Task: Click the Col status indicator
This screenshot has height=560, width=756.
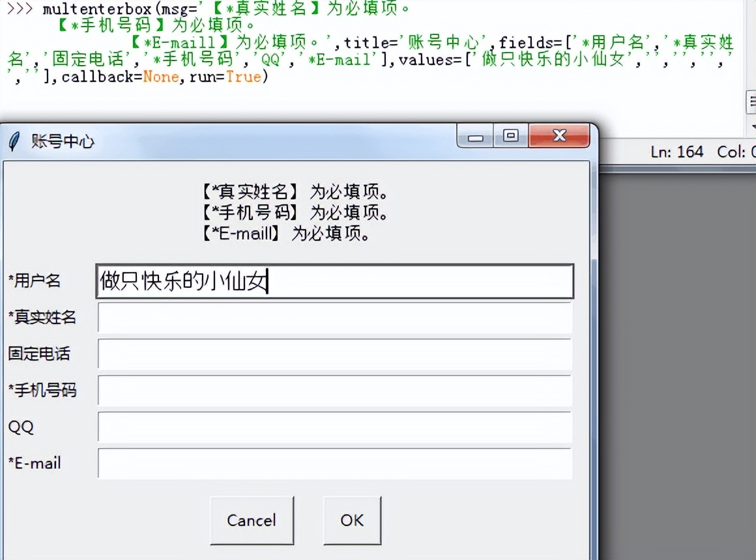Action: pyautogui.click(x=733, y=152)
